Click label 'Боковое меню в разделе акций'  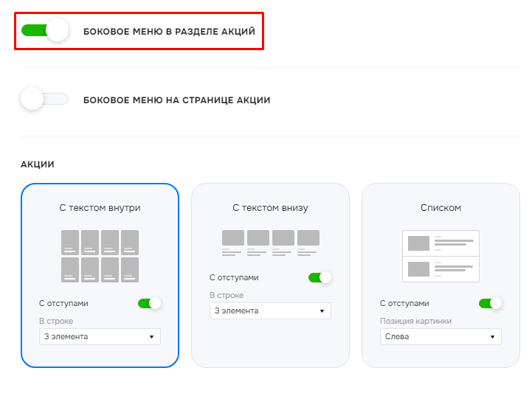pos(169,32)
